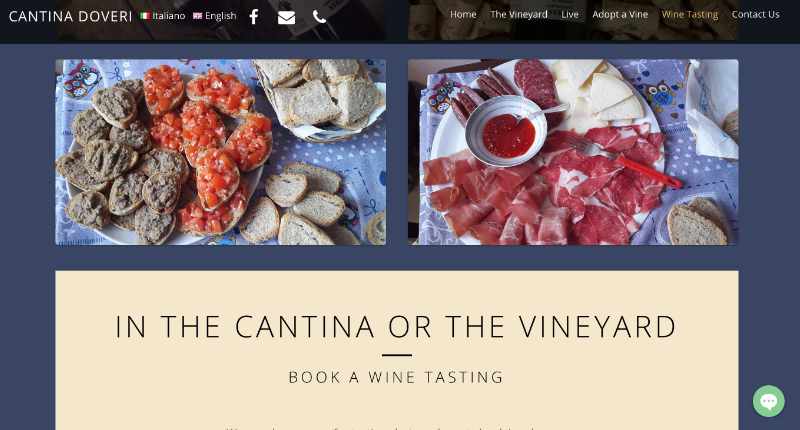Screen dimensions: 800x430
Task: Click the British flag icon
Action: coord(197,16)
